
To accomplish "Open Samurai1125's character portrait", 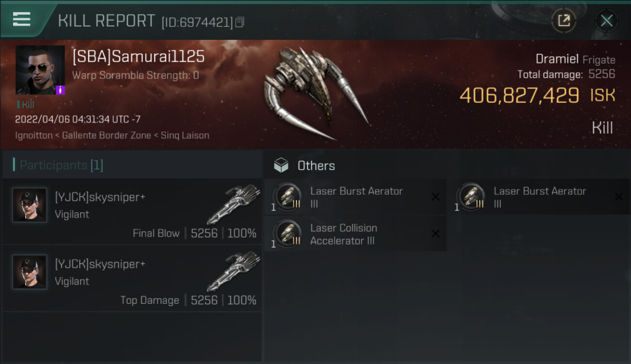I will [x=40, y=70].
